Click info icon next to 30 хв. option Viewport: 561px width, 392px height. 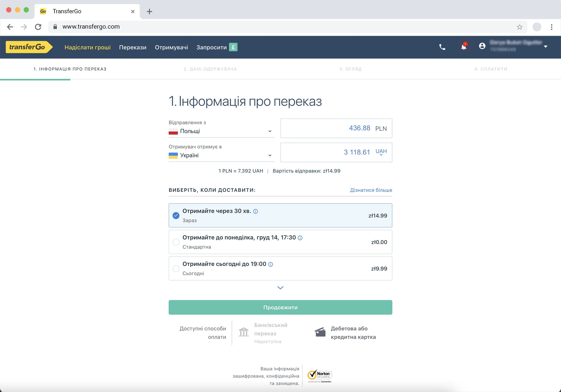(255, 211)
